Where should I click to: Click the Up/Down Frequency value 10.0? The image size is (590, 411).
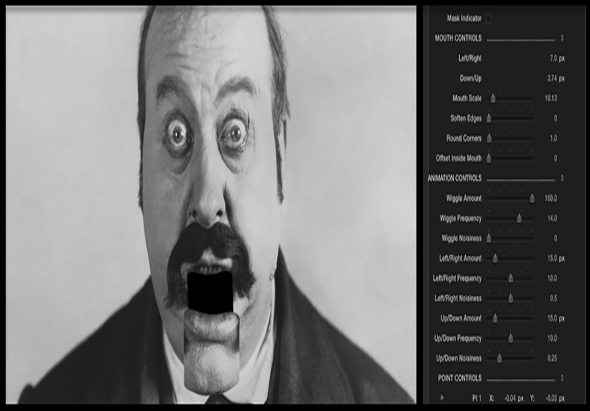point(552,338)
